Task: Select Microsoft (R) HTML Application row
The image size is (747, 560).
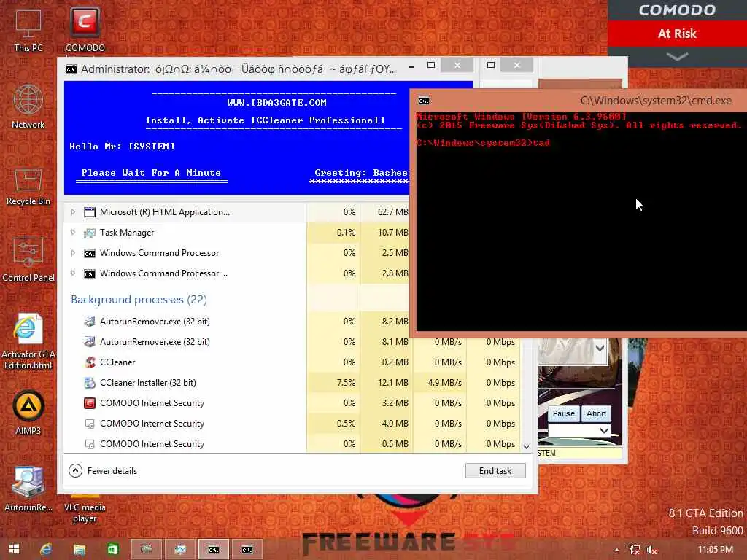Action: 237,212
